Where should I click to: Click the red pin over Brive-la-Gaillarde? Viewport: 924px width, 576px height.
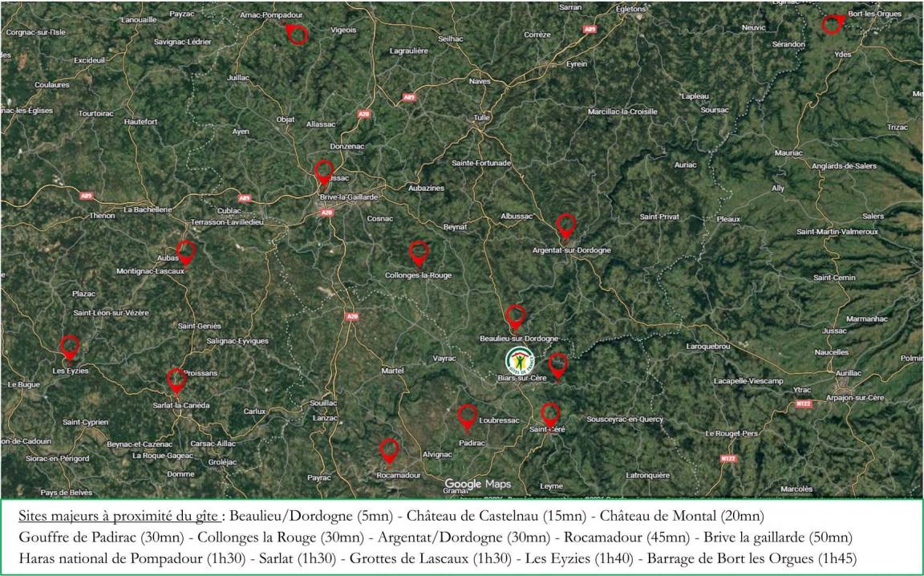324,171
